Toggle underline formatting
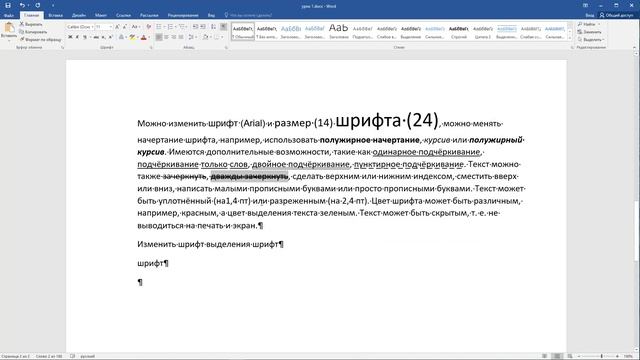The width and height of the screenshot is (640, 360). (x=84, y=37)
